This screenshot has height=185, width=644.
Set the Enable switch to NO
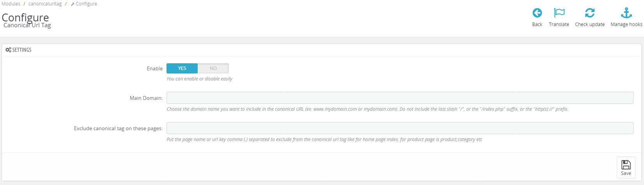click(213, 68)
